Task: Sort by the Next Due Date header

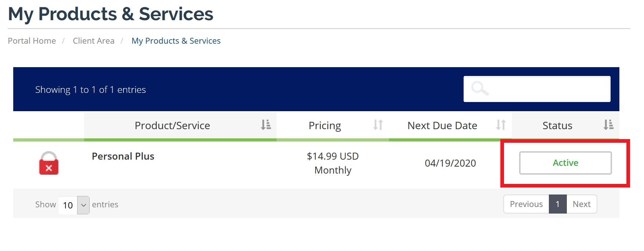Action: coord(442,125)
